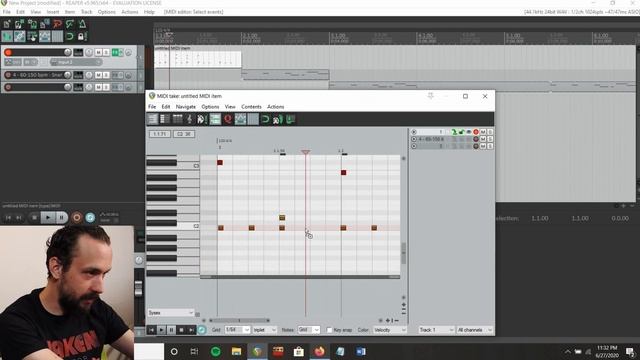Toggle item grouping in main toolbar
Screen dimensions: 640x360
[x=19, y=37]
